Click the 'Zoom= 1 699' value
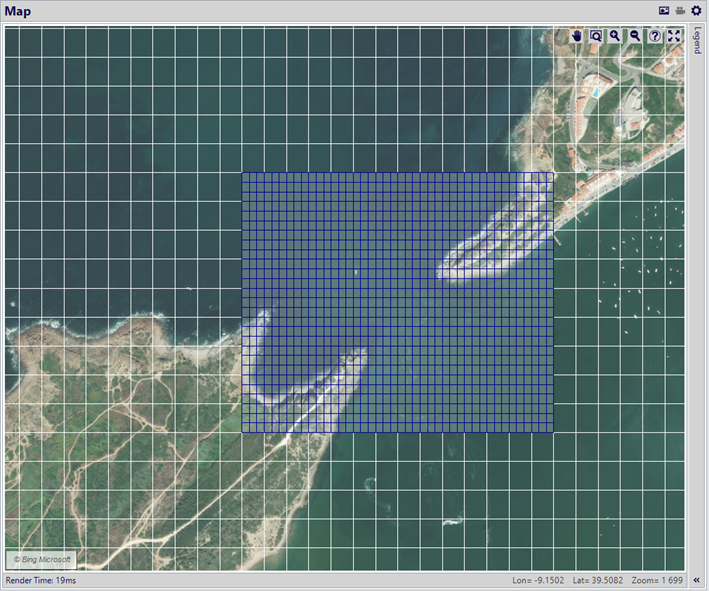Image resolution: width=709 pixels, height=591 pixels. coord(657,580)
